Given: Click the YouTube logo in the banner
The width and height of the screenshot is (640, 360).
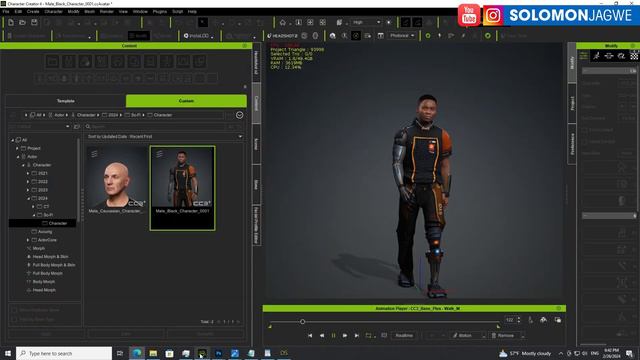Looking at the screenshot, I should (469, 15).
